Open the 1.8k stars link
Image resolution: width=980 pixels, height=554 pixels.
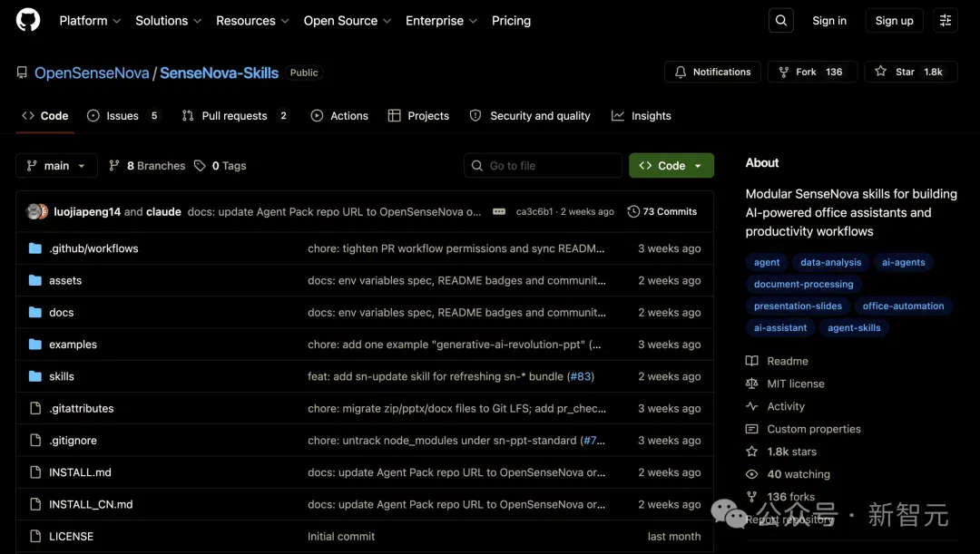pyautogui.click(x=792, y=452)
